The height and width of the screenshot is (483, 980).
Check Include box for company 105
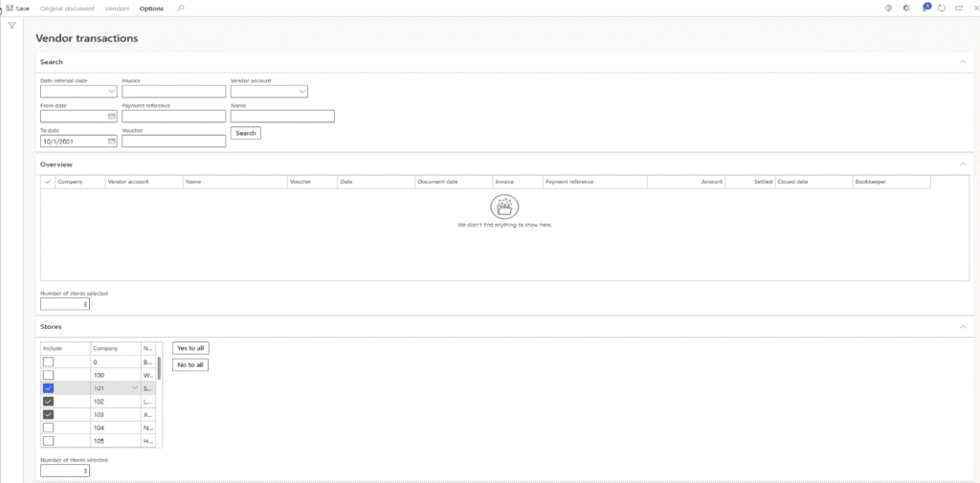(48, 441)
